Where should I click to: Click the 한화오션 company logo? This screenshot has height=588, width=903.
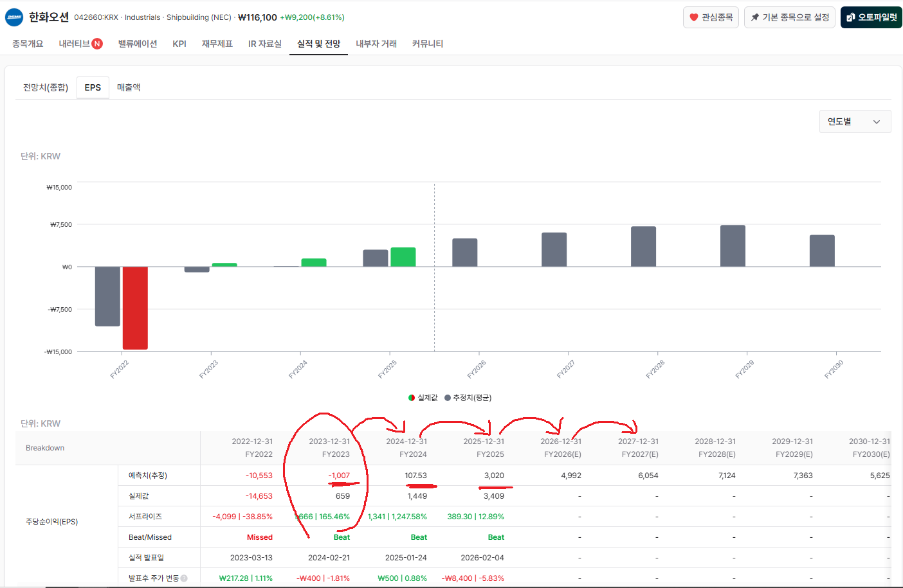coord(14,17)
